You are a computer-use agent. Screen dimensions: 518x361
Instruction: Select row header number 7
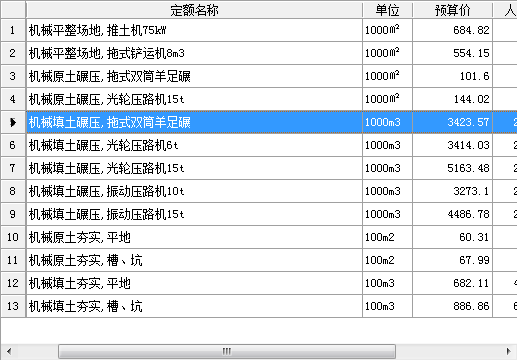(x=13, y=168)
